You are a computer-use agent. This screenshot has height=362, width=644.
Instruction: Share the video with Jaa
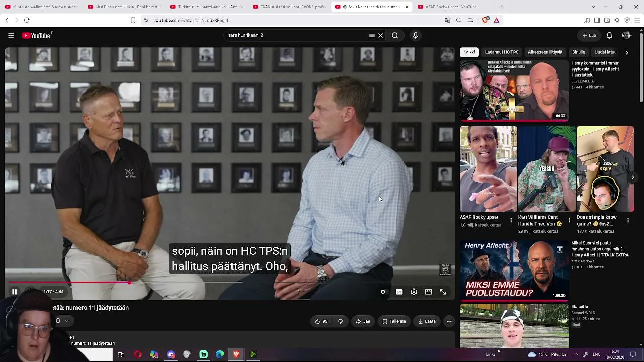[x=363, y=321]
